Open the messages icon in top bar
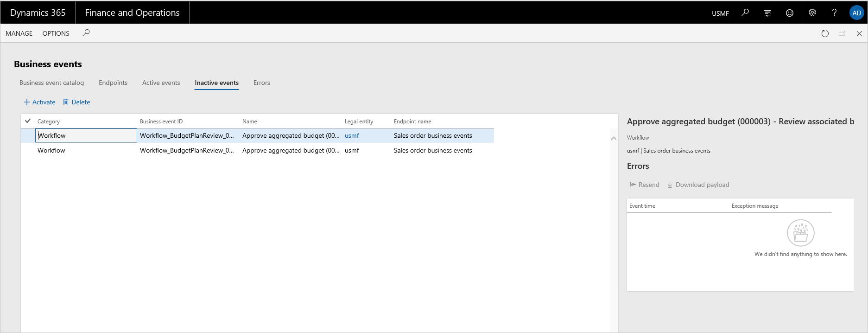868x333 pixels. point(767,13)
